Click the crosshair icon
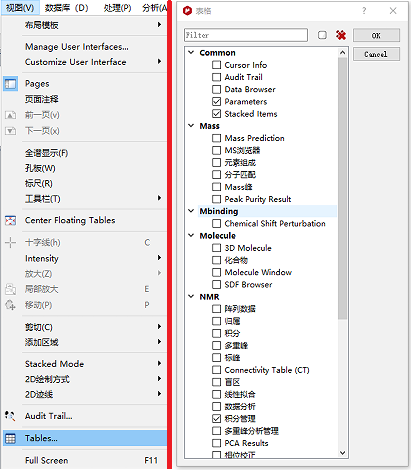The height and width of the screenshot is (470, 411). coord(10,243)
